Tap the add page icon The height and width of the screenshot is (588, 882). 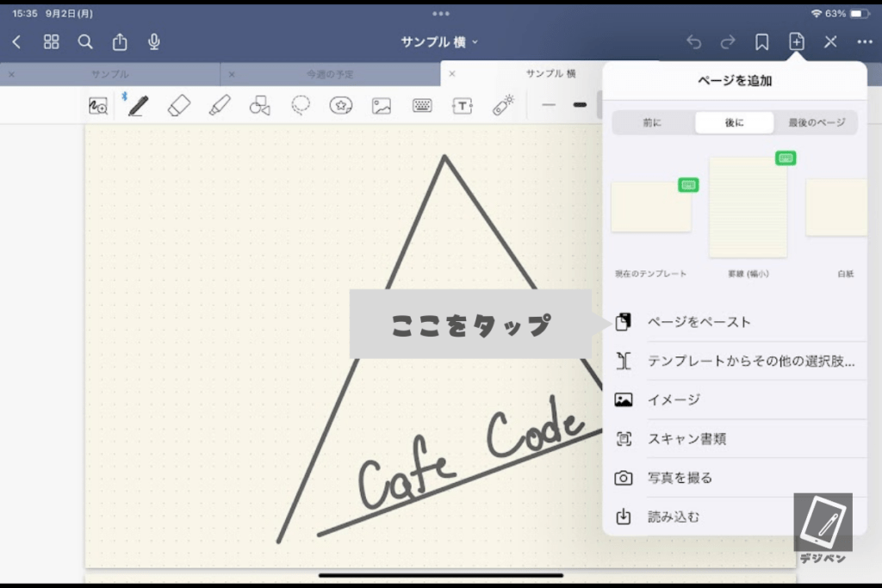tap(796, 41)
